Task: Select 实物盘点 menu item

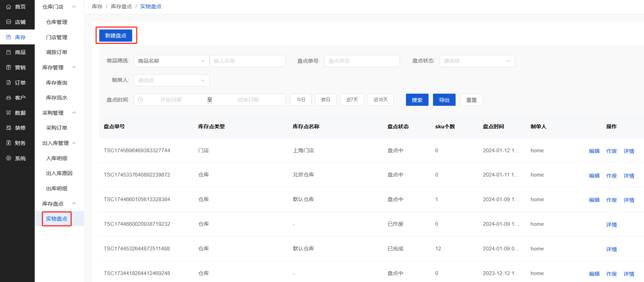Action: click(57, 219)
